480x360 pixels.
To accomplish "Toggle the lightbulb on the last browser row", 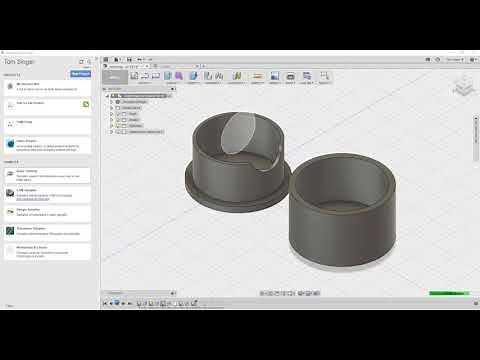I will click(x=118, y=132).
